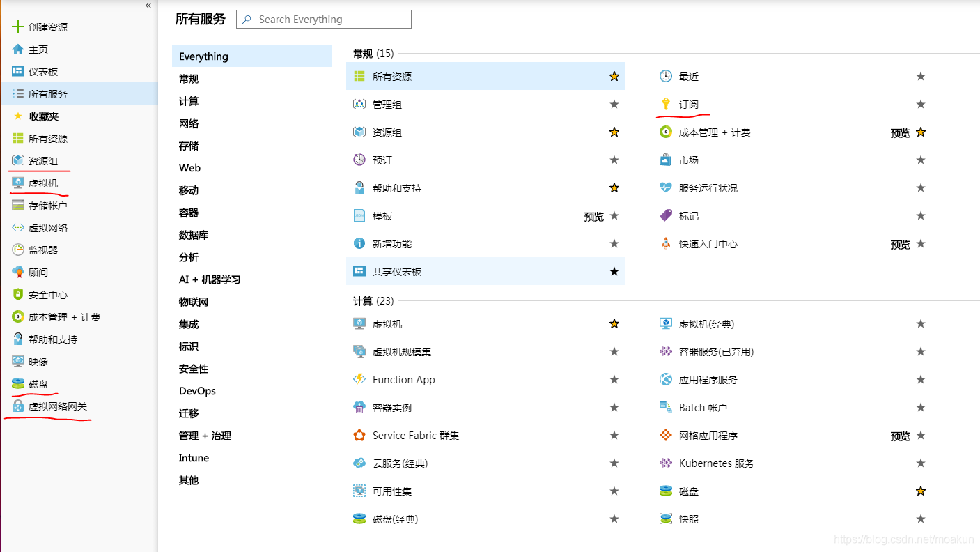This screenshot has width=980, height=552.
Task: Open 虚拟机 icon in the sidebar
Action: click(18, 183)
